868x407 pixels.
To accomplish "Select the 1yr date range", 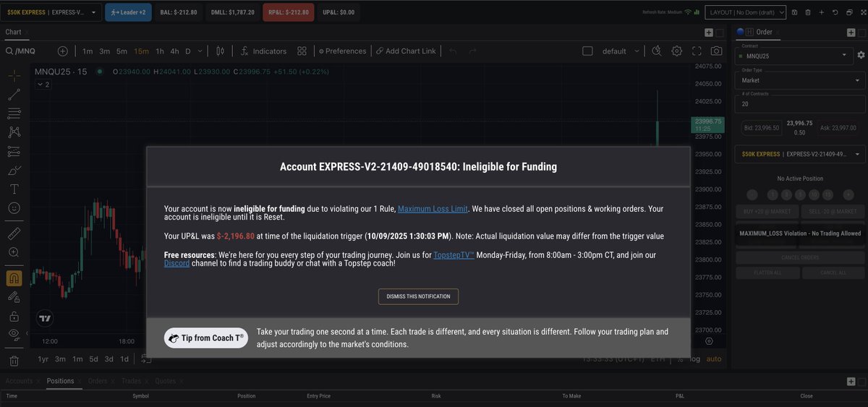I will coord(43,359).
